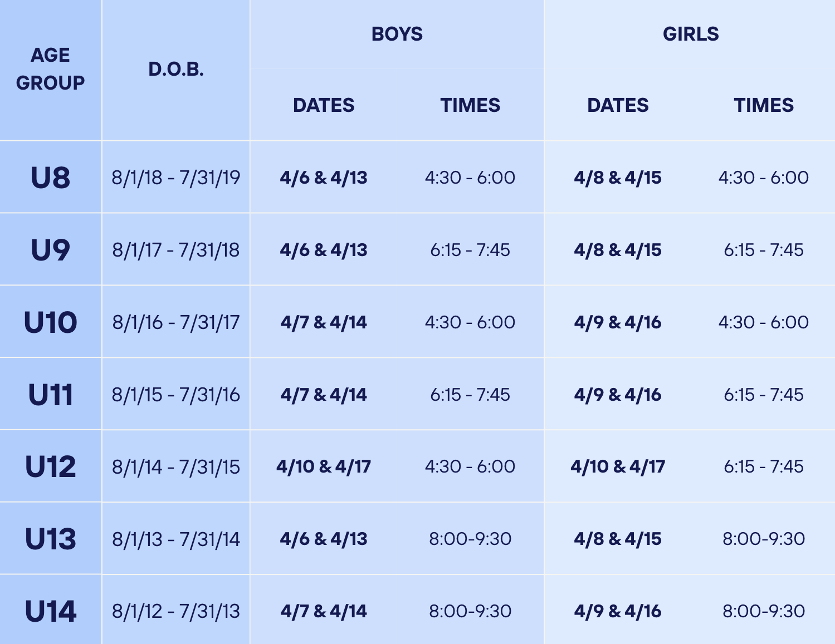The width and height of the screenshot is (835, 644).
Task: Click the D.O.B. column header
Action: (176, 69)
